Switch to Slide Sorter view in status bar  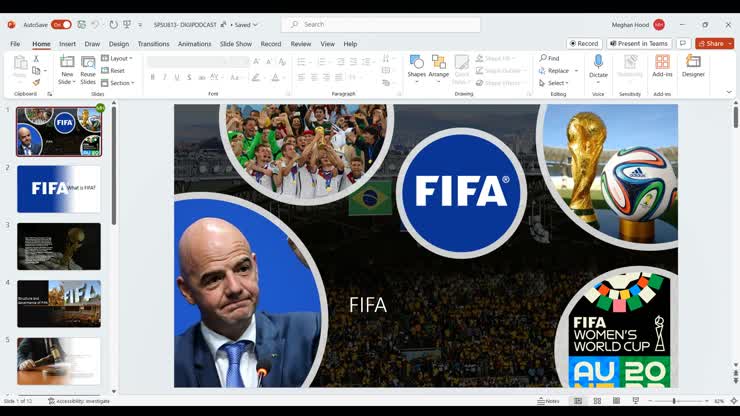pyautogui.click(x=597, y=401)
